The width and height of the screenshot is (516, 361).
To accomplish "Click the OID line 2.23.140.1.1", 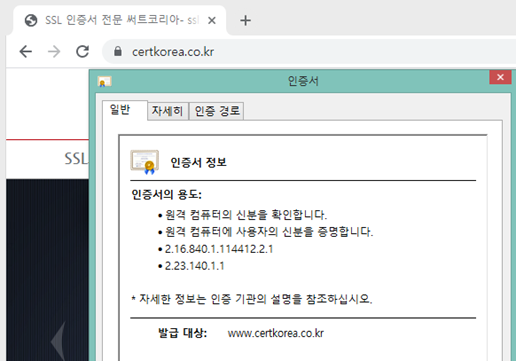I will 195,266.
